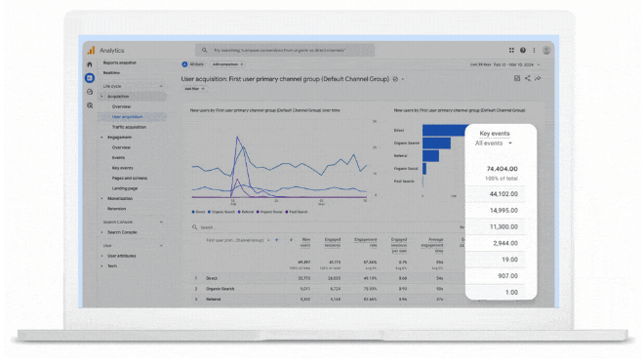
Task: Share this report using share icon
Action: tap(527, 78)
